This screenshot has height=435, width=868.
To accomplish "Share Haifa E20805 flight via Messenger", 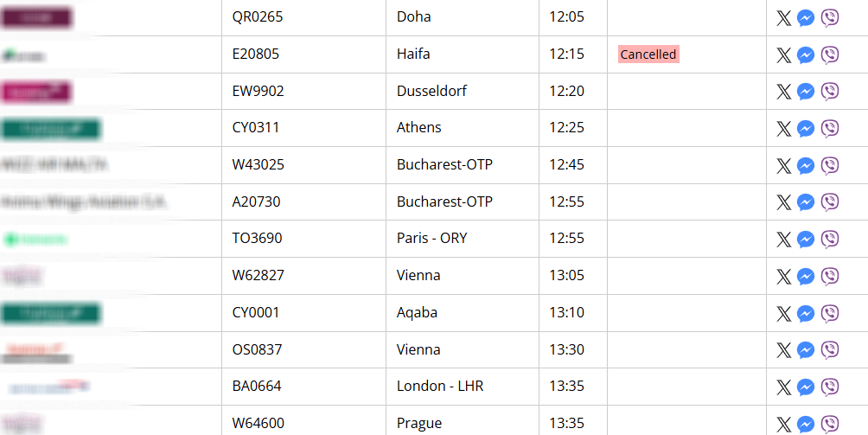I will [x=806, y=54].
